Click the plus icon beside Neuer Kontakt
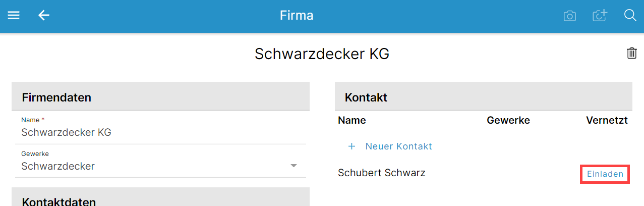Screen dimensions: 644x206 [352, 146]
